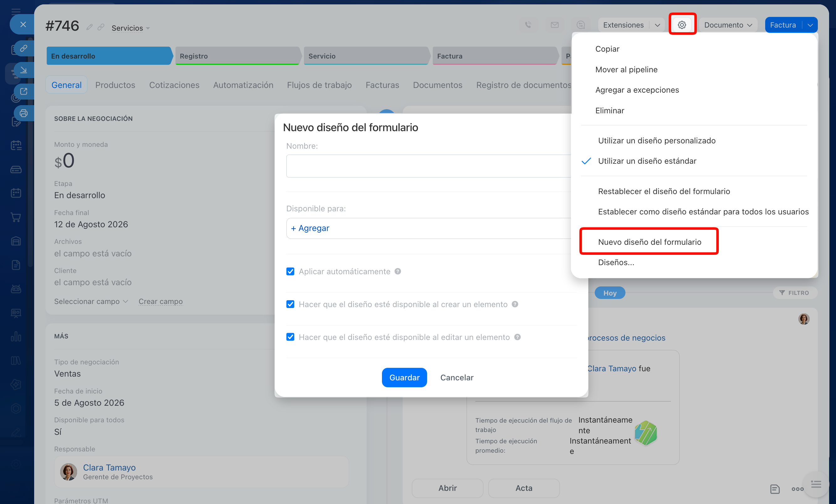This screenshot has width=836, height=504.
Task: Go to the Flujos de trabajo tab
Action: 319,85
